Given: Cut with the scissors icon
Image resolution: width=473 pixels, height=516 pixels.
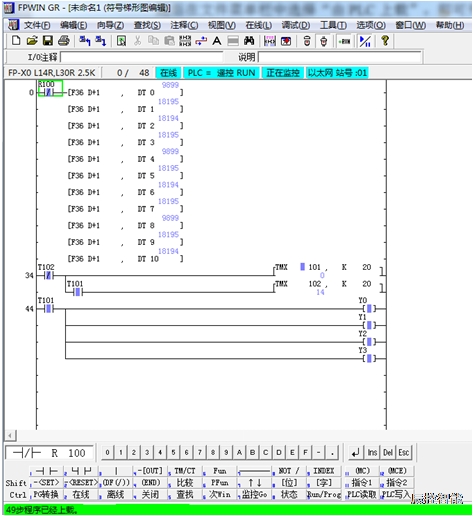Looking at the screenshot, I should (137, 41).
